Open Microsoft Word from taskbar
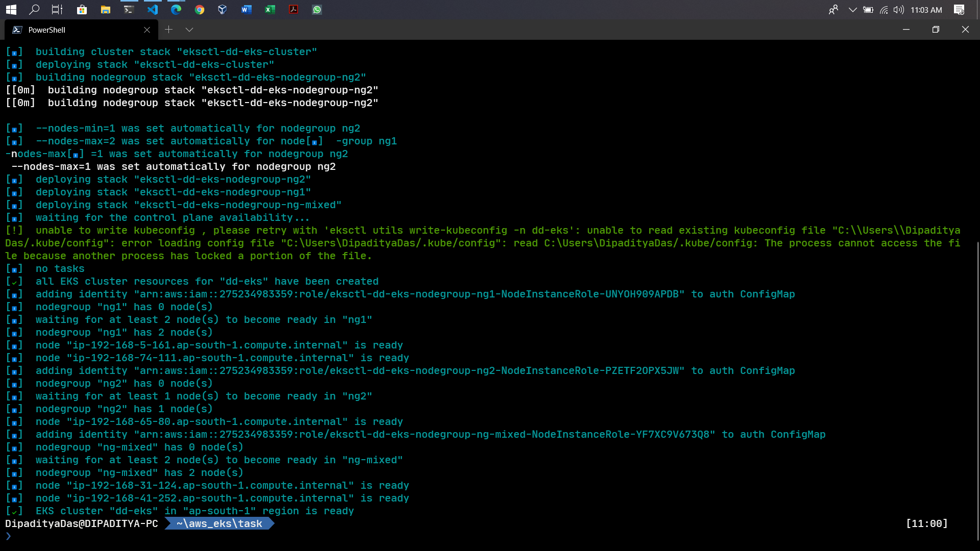The width and height of the screenshot is (980, 551). click(x=247, y=10)
